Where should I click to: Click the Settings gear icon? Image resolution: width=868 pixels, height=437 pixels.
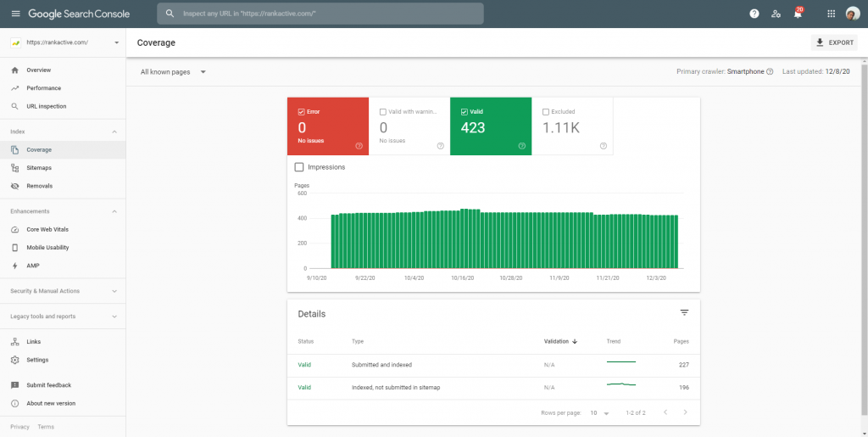click(15, 360)
